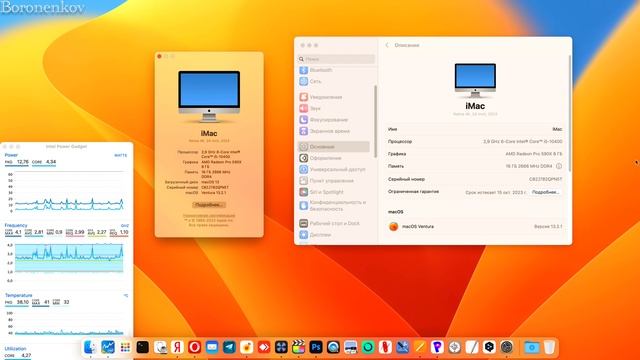This screenshot has width=640, height=360.
Task: Open the blue folder in the Dock
Action: 532,347
